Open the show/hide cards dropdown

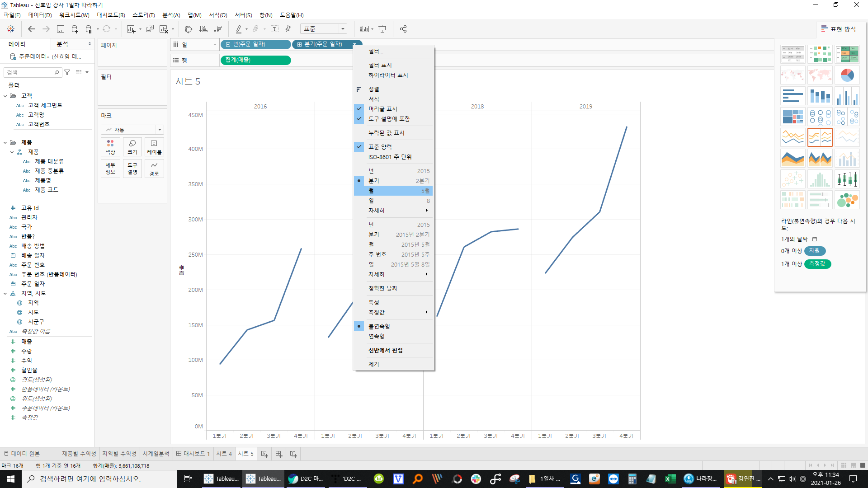tap(372, 29)
